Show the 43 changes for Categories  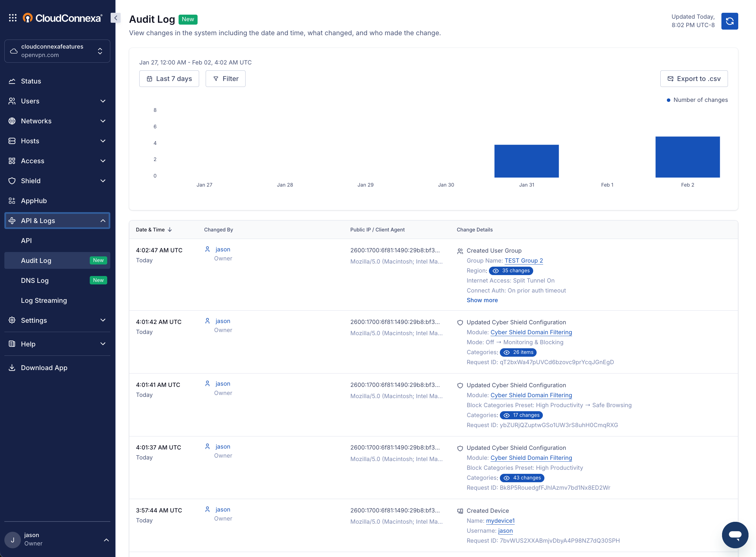coord(522,478)
